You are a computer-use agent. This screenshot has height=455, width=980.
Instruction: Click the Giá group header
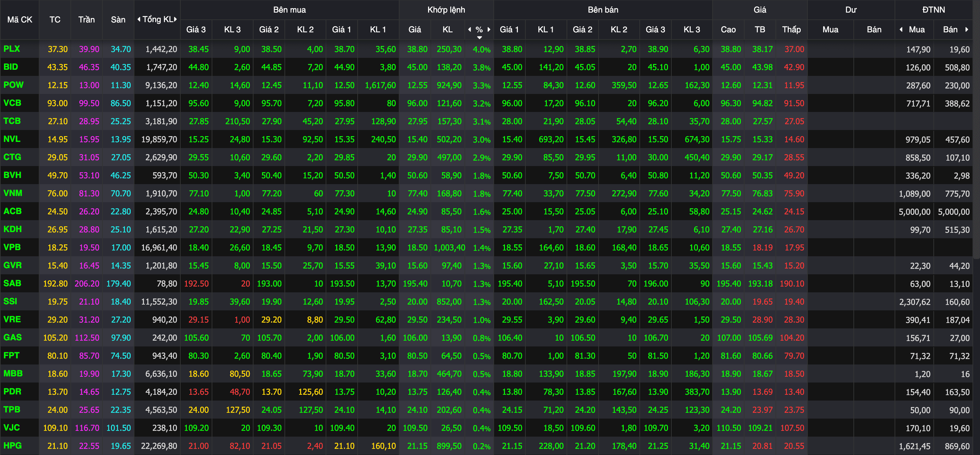tap(760, 10)
